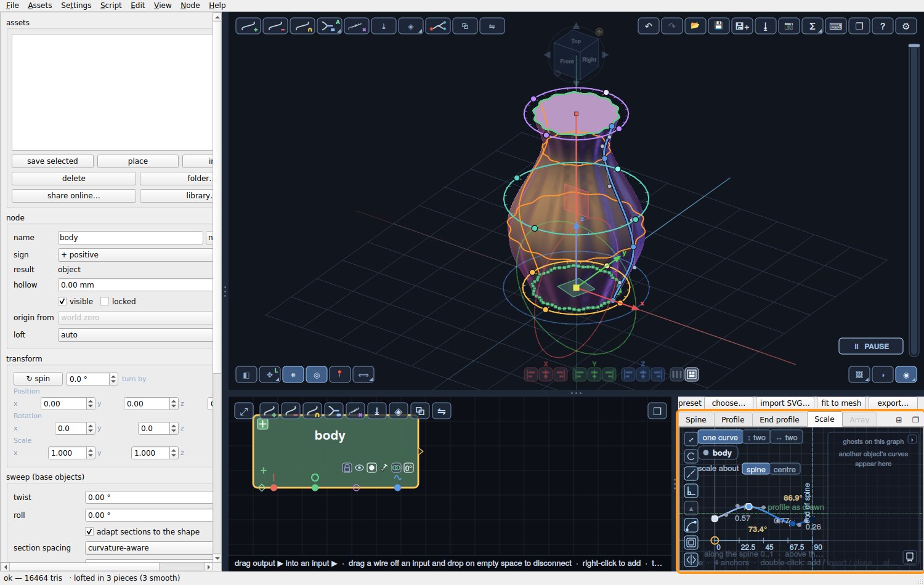Screen dimensions: 924x585
Task: Expand the ghosts on this graph panel chevron
Action: click(912, 440)
